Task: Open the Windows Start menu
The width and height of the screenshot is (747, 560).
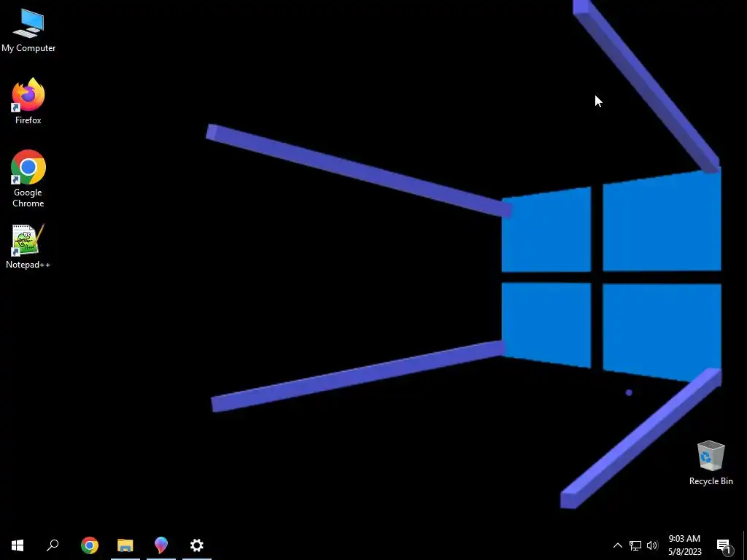Action: (18, 545)
